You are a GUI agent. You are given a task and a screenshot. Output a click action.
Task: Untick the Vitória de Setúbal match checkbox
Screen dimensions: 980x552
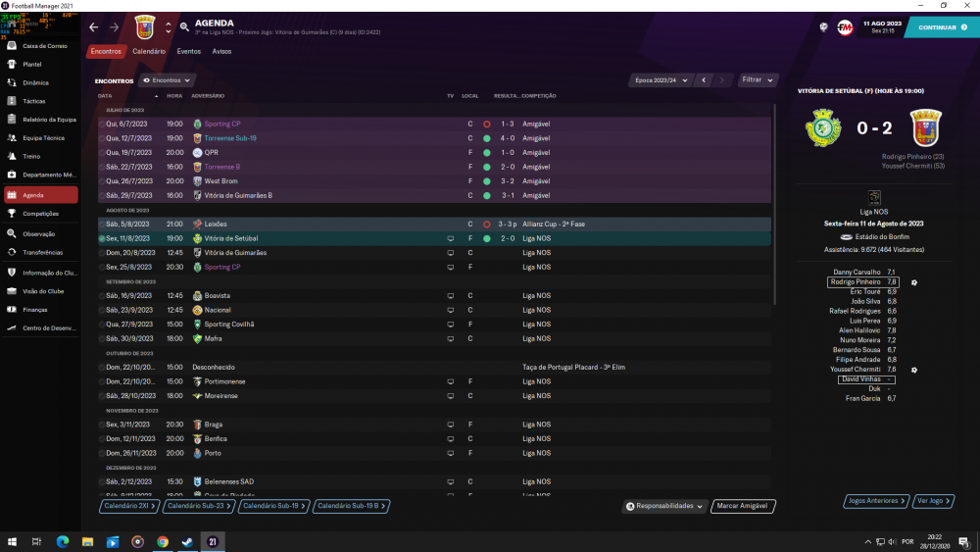102,238
